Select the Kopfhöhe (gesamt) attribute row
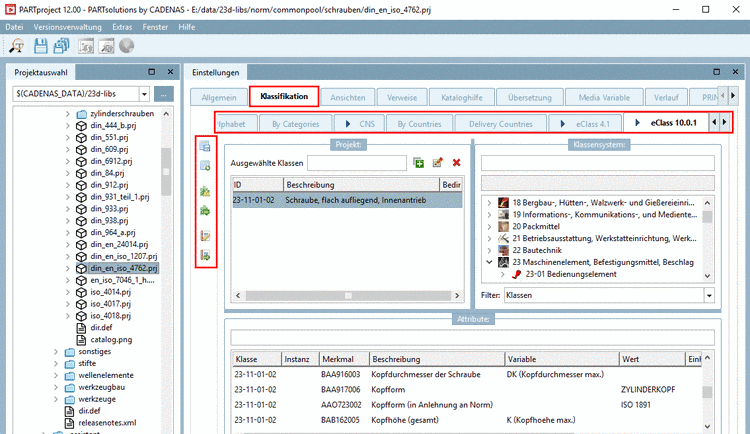This screenshot has width=750, height=434. (x=467, y=420)
